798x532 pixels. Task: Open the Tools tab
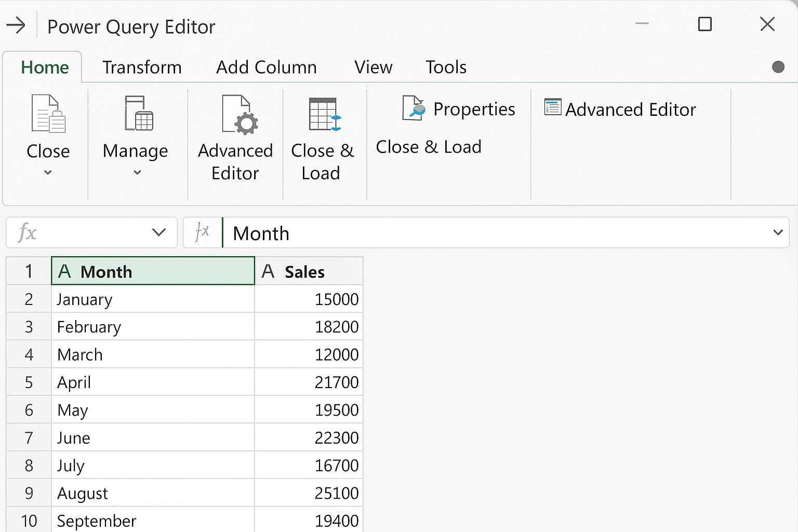(x=446, y=67)
